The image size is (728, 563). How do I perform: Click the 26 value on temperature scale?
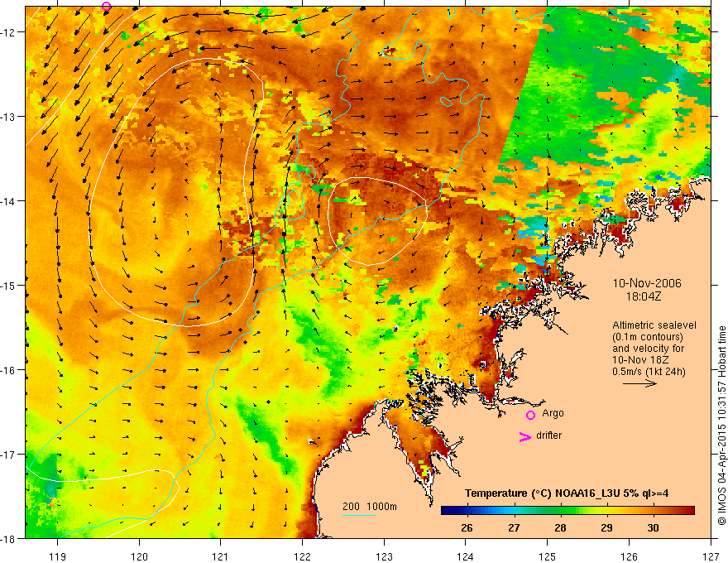coord(467,528)
